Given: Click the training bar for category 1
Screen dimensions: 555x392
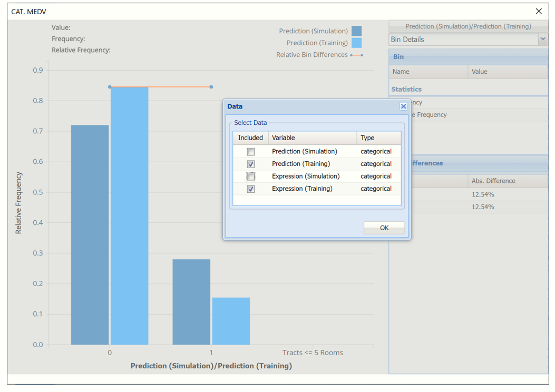Looking at the screenshot, I should [231, 321].
